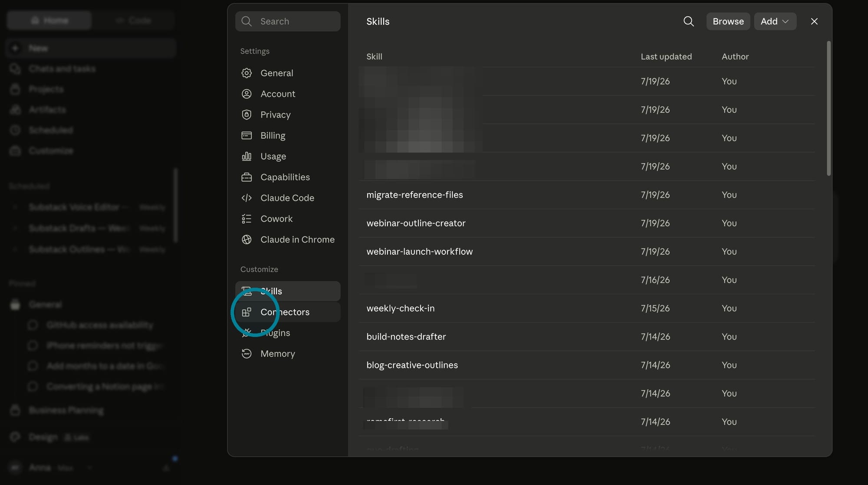Open the Plugins section
This screenshot has height=485, width=868.
[x=288, y=333]
